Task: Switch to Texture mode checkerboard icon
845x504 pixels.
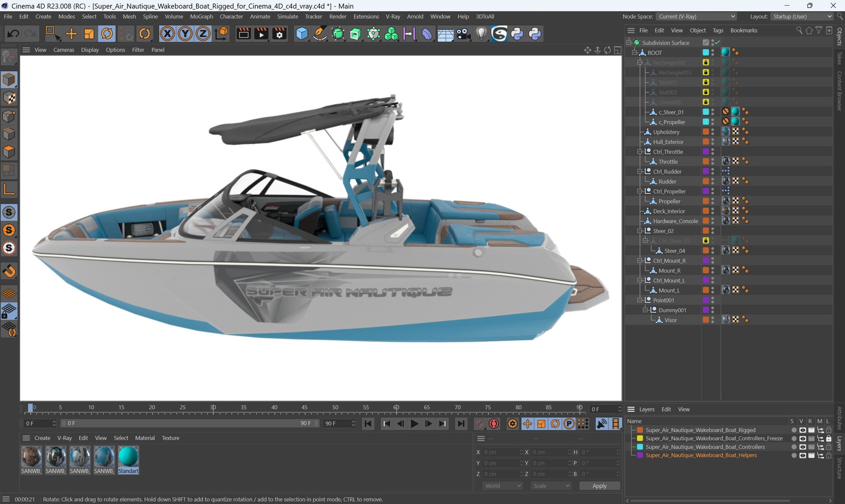Action: tap(9, 98)
